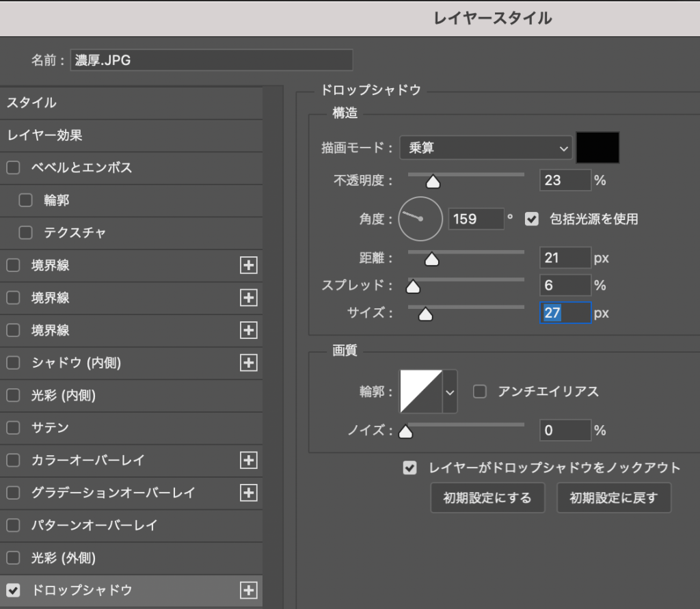Click the 初期設定にする button
The width and height of the screenshot is (700, 609).
point(487,498)
